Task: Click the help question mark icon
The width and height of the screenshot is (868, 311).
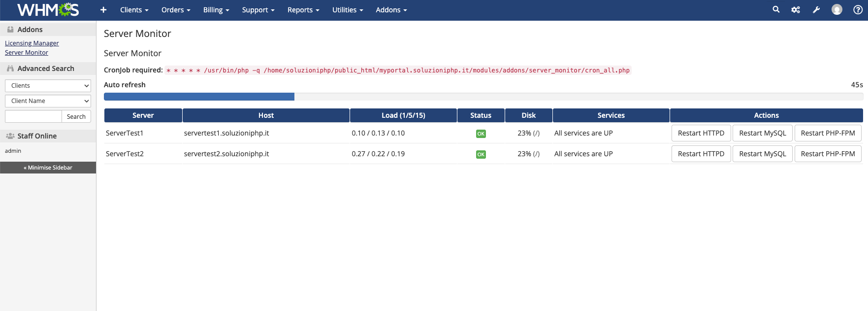Action: (x=858, y=10)
